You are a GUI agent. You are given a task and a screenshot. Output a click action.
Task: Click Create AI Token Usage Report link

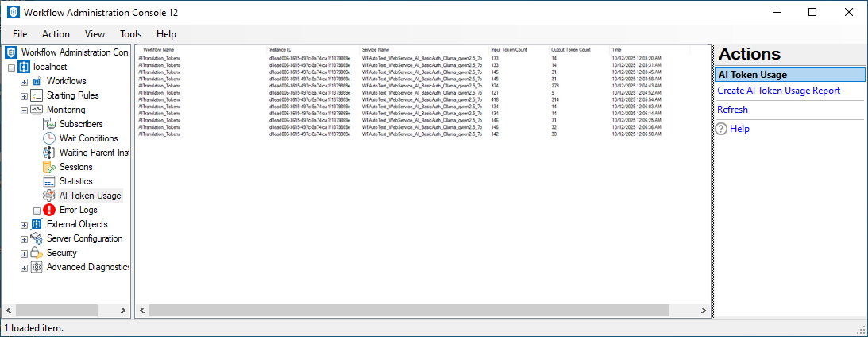pos(778,91)
